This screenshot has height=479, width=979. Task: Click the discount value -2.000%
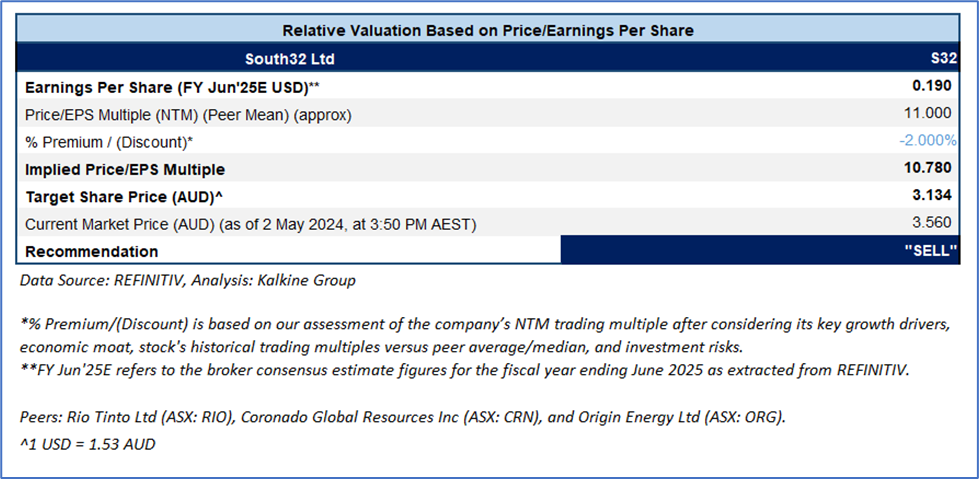(928, 141)
